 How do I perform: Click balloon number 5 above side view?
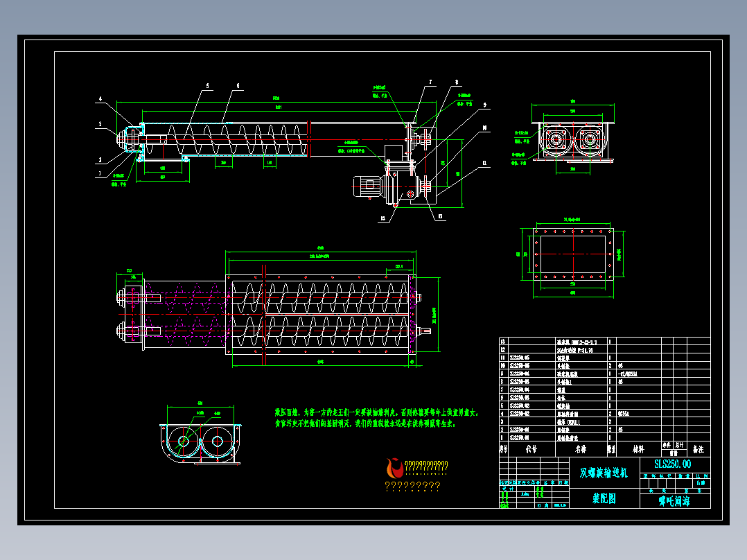(208, 86)
